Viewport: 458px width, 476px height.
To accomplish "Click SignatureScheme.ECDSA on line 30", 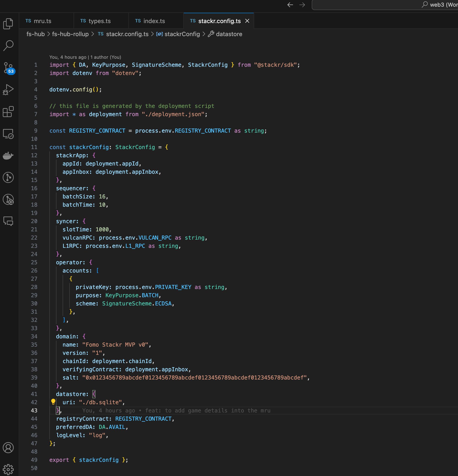I will [137, 304].
